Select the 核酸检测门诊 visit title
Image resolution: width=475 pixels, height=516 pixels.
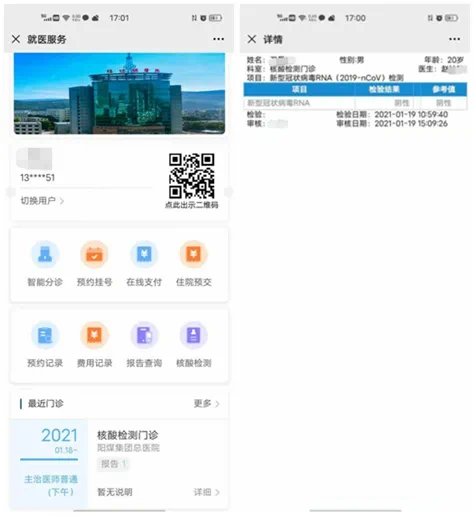128,435
